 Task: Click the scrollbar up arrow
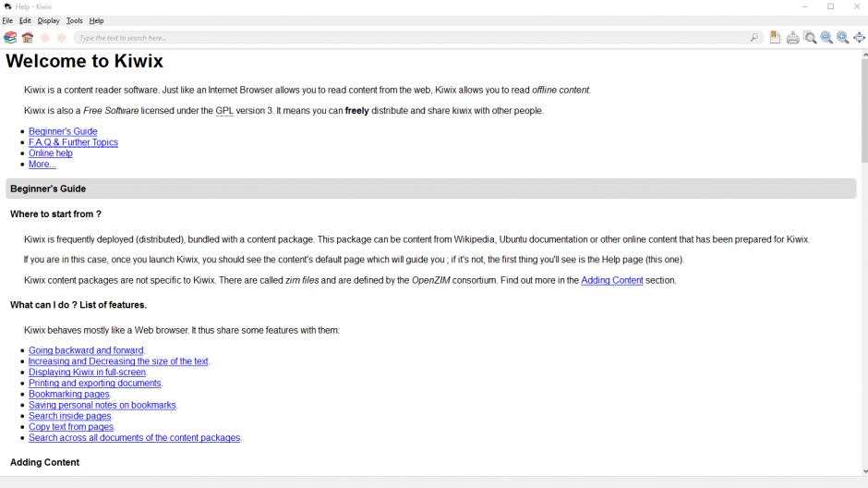point(864,55)
